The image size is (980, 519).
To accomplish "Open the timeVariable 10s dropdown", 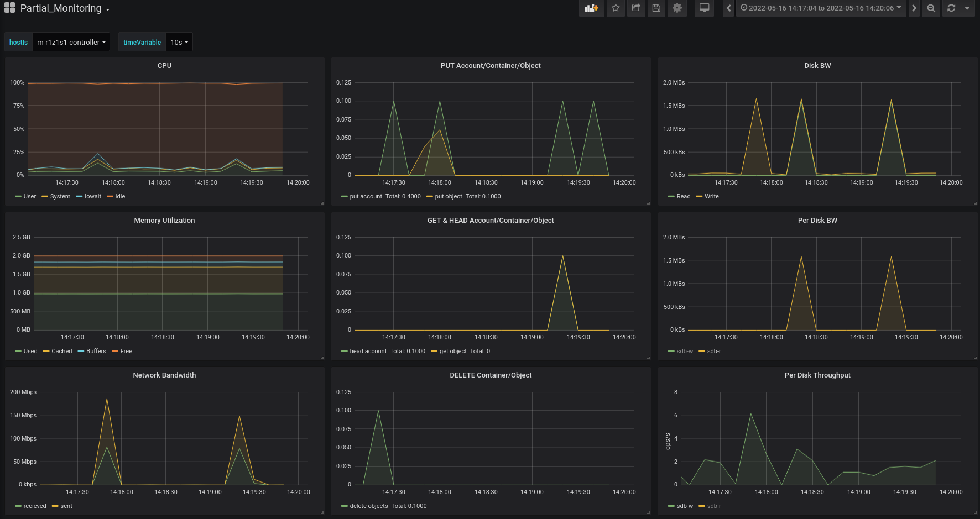I will (179, 43).
